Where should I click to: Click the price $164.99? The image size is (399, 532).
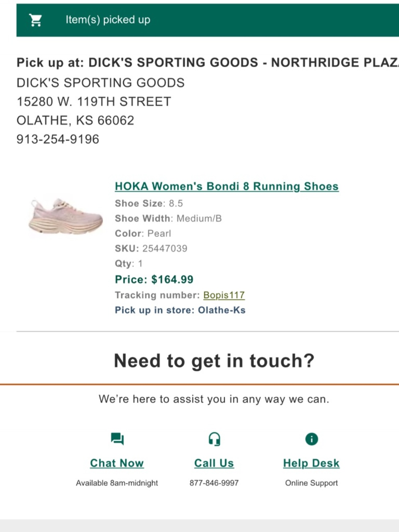tap(154, 279)
